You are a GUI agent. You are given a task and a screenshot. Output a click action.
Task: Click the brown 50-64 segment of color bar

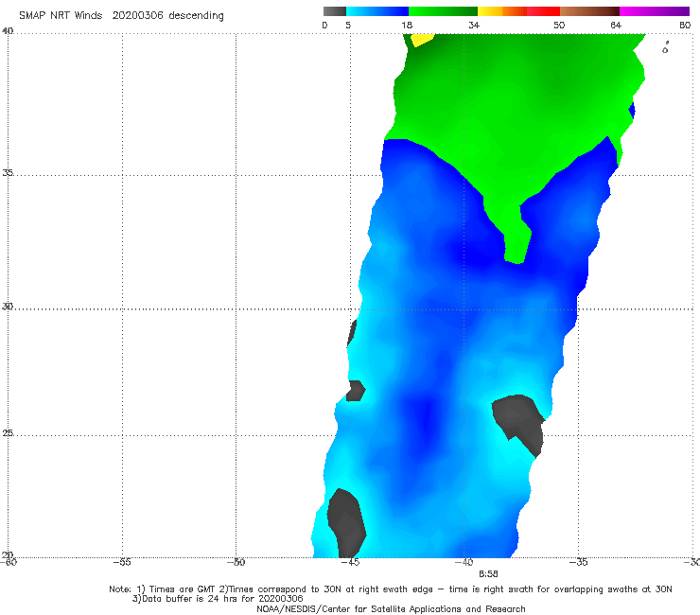pyautogui.click(x=589, y=11)
